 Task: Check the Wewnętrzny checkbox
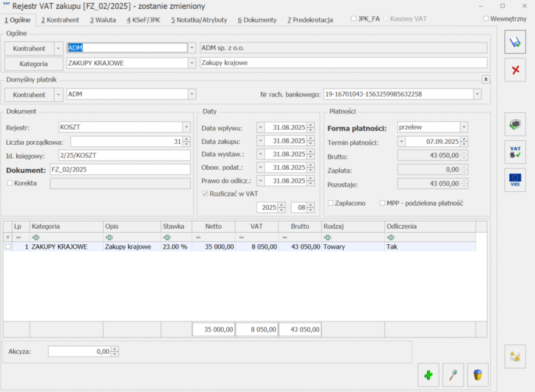pos(486,19)
